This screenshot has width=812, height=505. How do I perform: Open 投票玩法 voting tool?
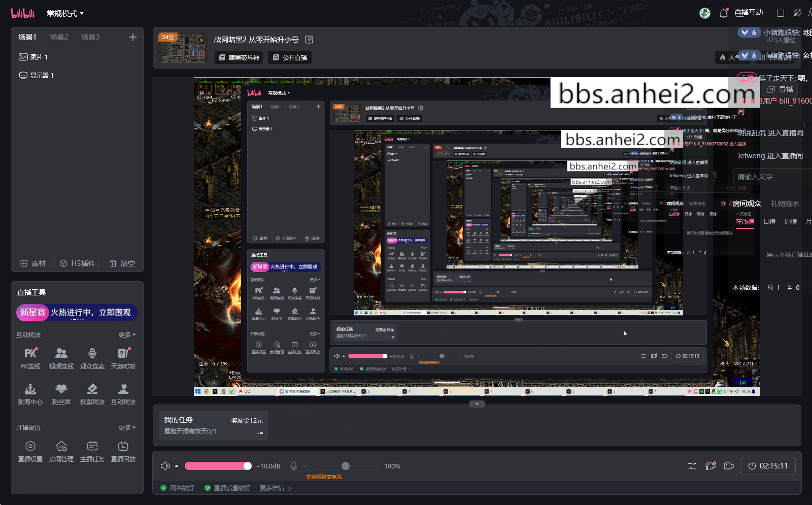coord(92,394)
